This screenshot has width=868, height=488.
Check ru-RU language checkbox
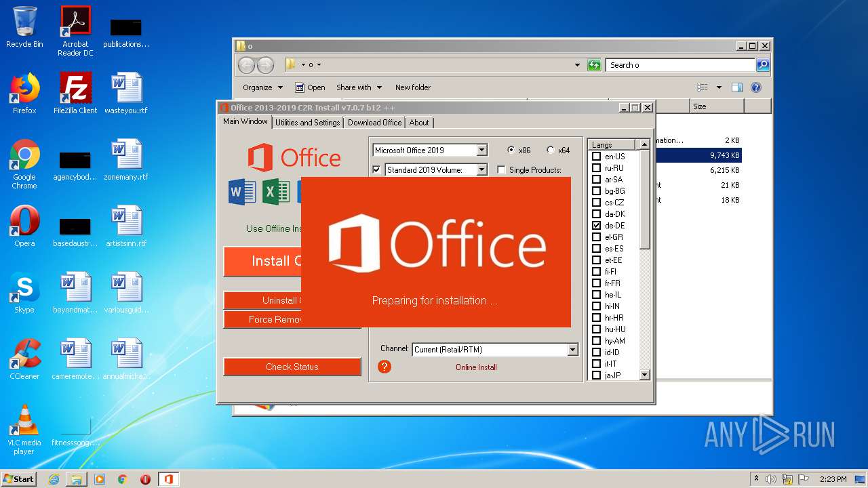(x=597, y=167)
